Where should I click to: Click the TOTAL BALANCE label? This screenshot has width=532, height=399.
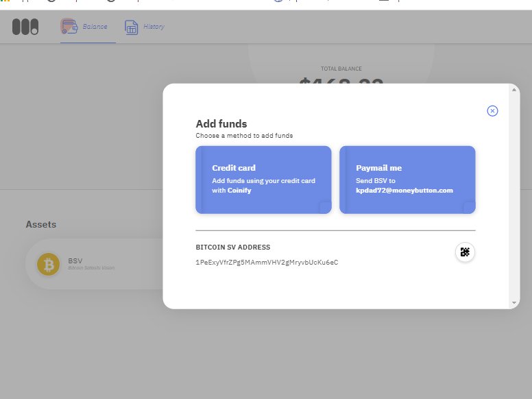tap(341, 69)
